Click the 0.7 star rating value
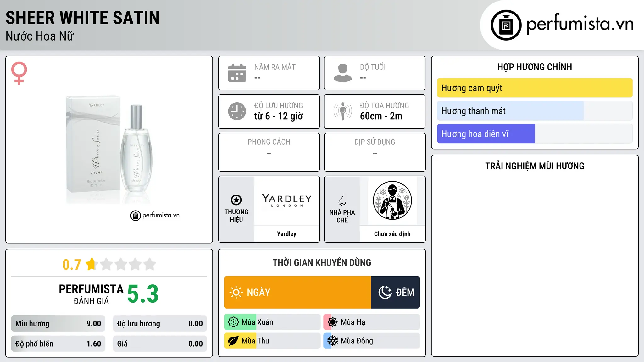Viewport: 644px width, 362px height. point(72,265)
